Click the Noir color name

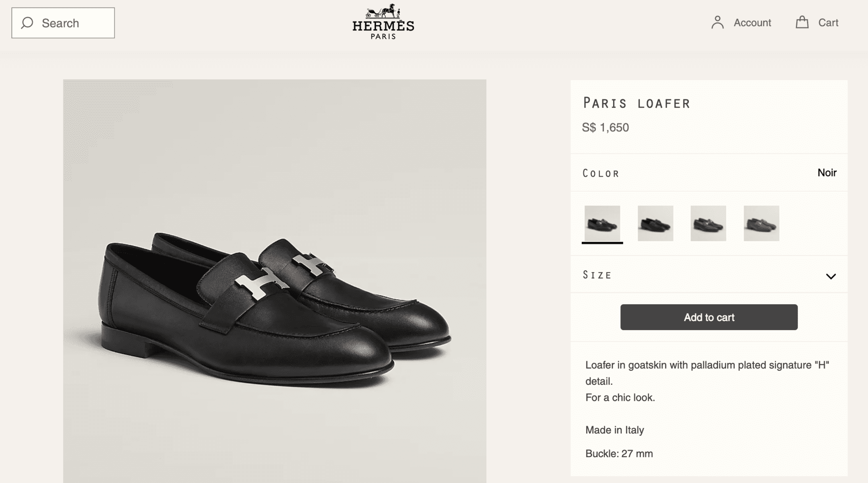click(x=827, y=173)
